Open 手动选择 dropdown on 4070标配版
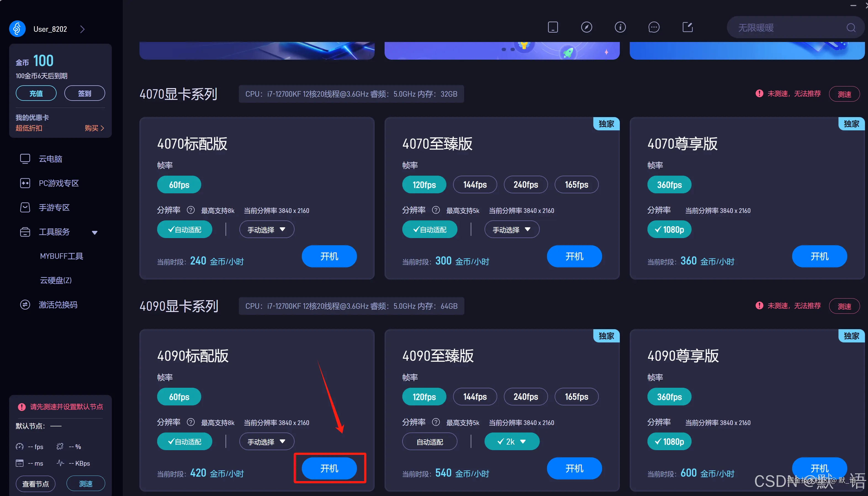Viewport: 868px width, 496px height. [x=267, y=229]
